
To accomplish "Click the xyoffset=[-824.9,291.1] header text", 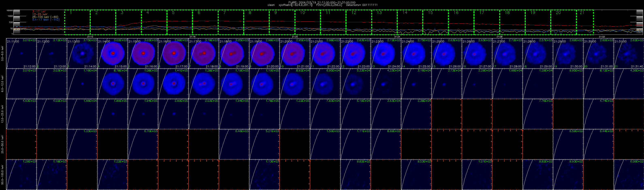I will pyautogui.click(x=295, y=5).
